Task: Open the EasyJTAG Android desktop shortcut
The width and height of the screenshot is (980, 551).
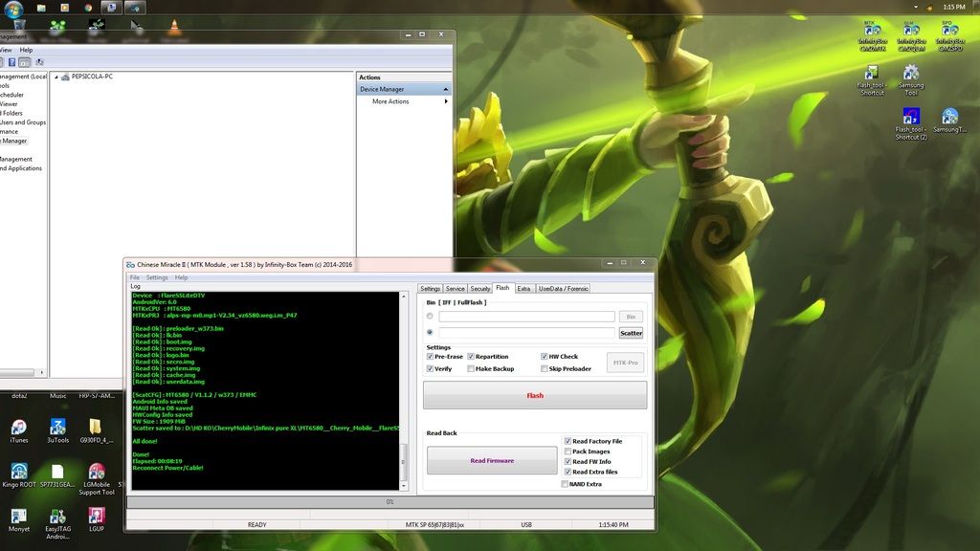Action: click(x=57, y=517)
